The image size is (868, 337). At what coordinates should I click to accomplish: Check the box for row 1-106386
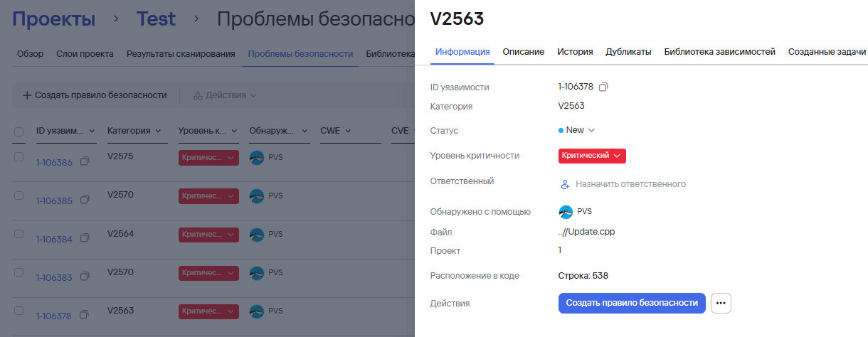pos(19,157)
